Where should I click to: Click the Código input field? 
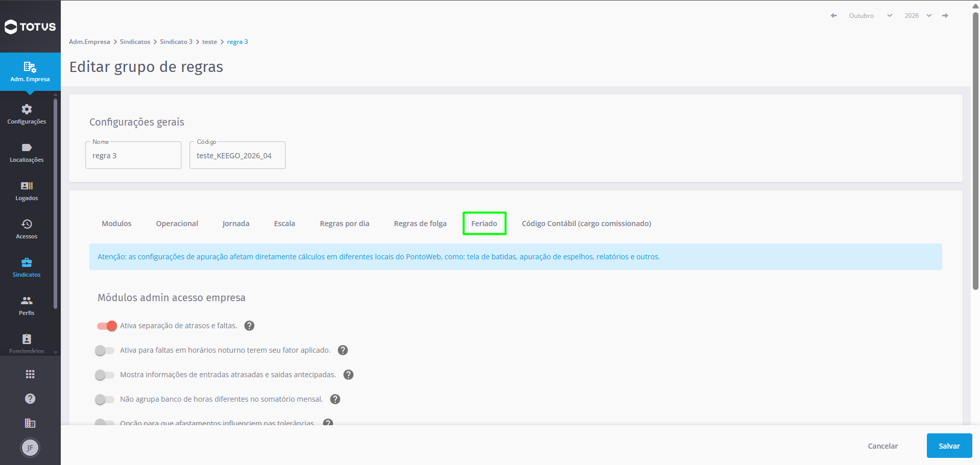click(x=238, y=155)
